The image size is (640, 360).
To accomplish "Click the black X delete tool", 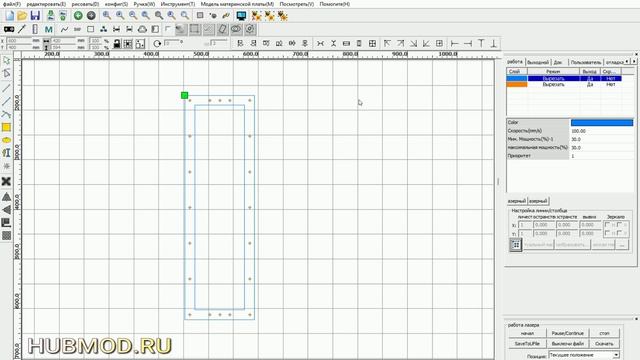I will tap(6, 181).
